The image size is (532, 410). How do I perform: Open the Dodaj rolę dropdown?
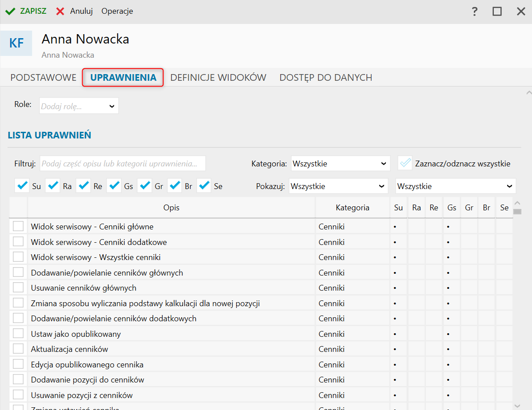tap(79, 106)
